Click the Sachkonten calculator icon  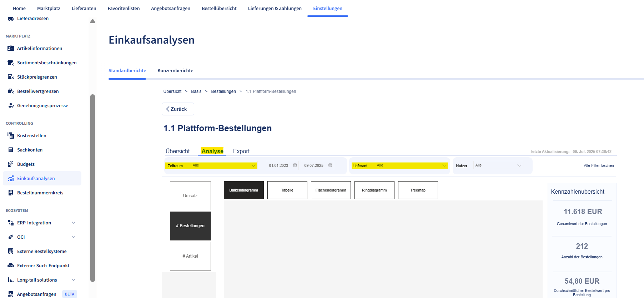coord(11,150)
